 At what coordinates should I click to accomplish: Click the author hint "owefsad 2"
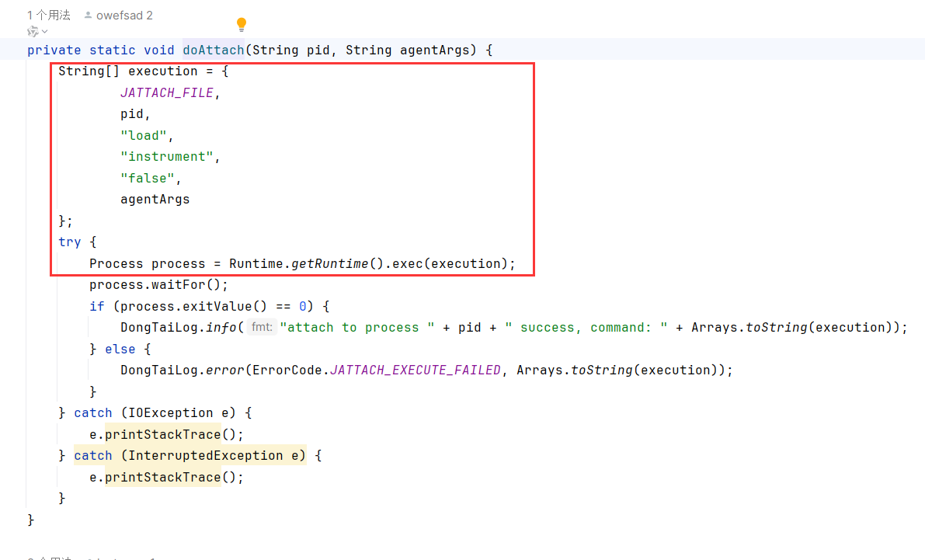(124, 15)
